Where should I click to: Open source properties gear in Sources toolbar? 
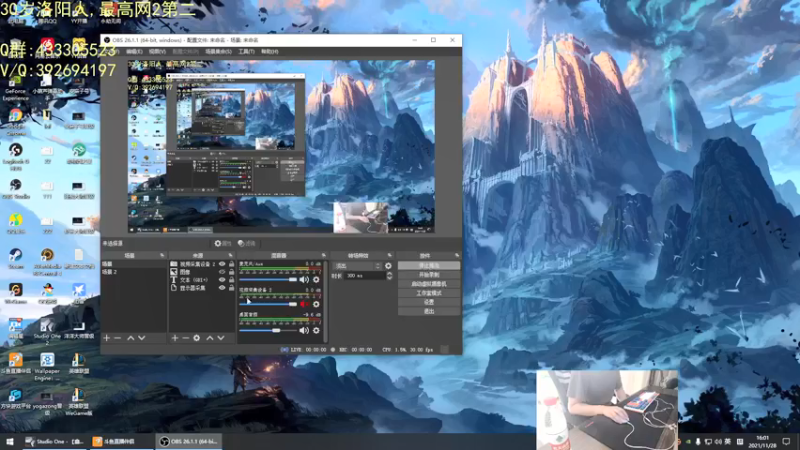[x=197, y=338]
